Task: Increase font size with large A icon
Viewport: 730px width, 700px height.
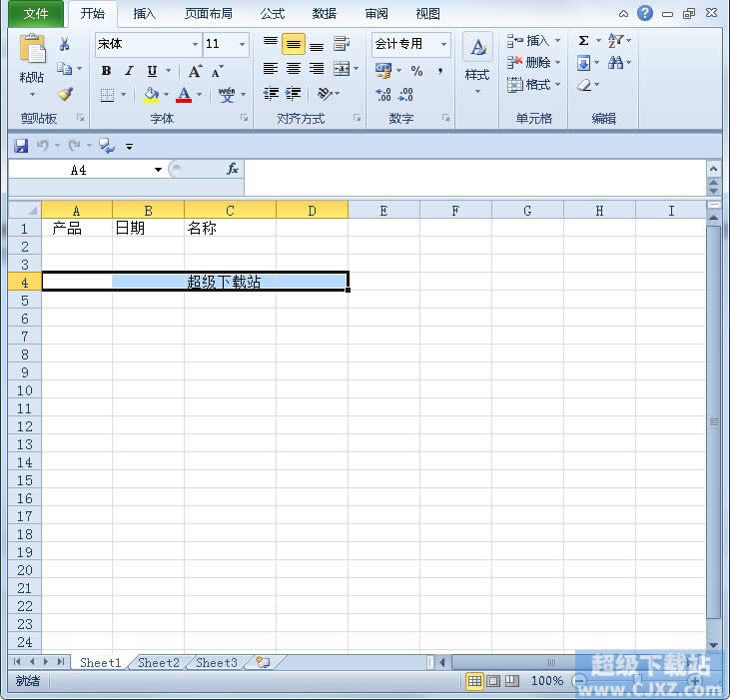Action: point(195,71)
